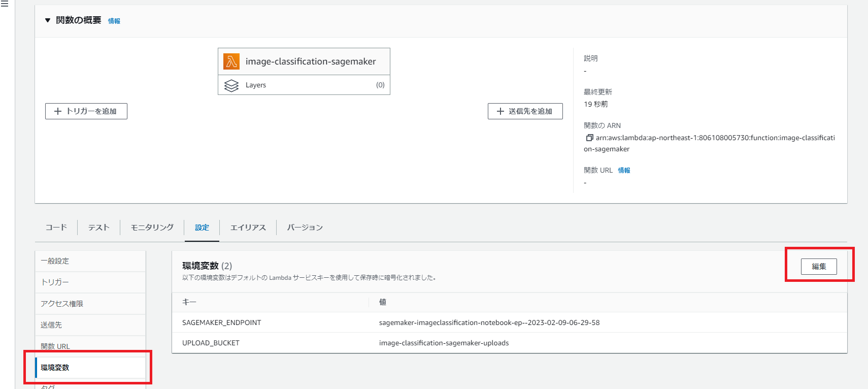Select the Layers row label

pos(256,85)
